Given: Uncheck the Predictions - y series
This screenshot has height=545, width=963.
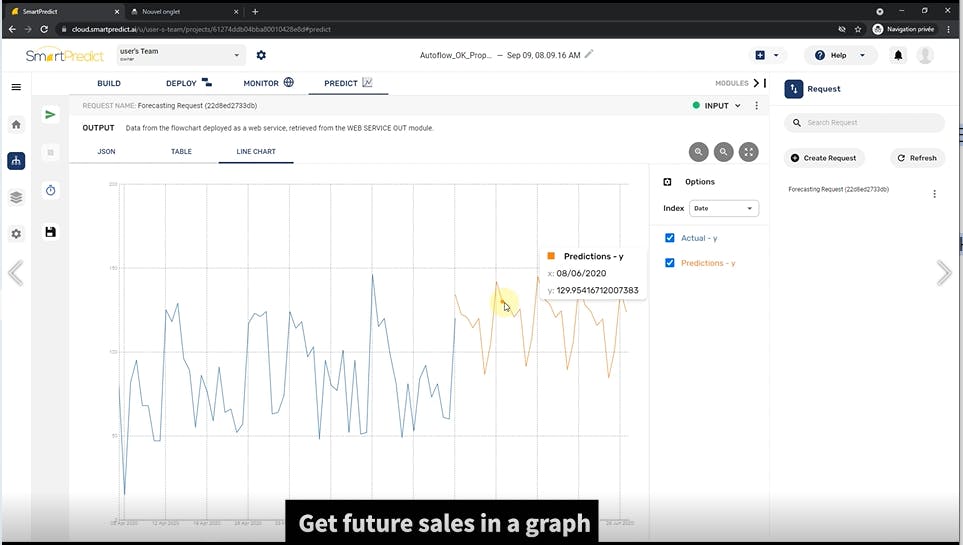Looking at the screenshot, I should (x=669, y=263).
